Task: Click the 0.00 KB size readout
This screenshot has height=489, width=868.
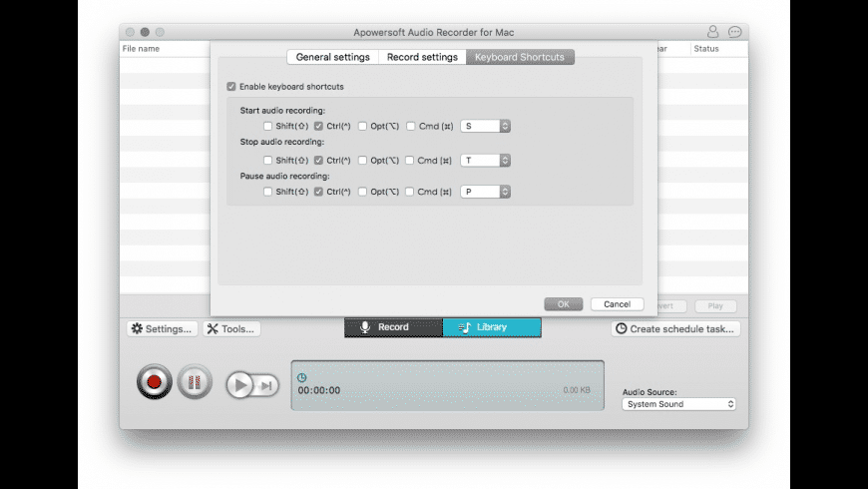Action: coord(577,390)
